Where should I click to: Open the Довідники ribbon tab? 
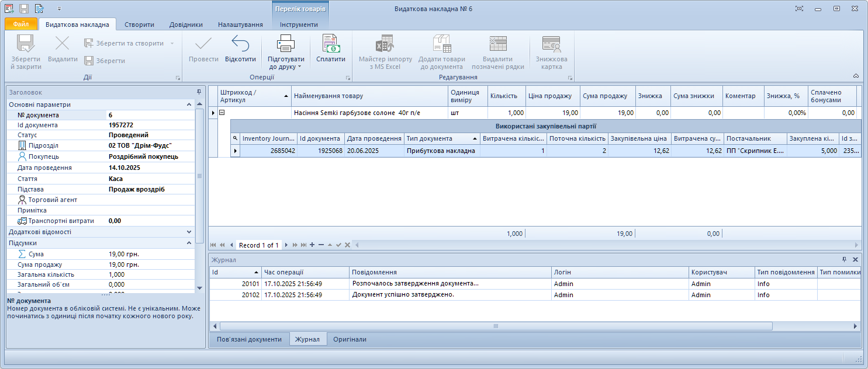[x=186, y=25]
